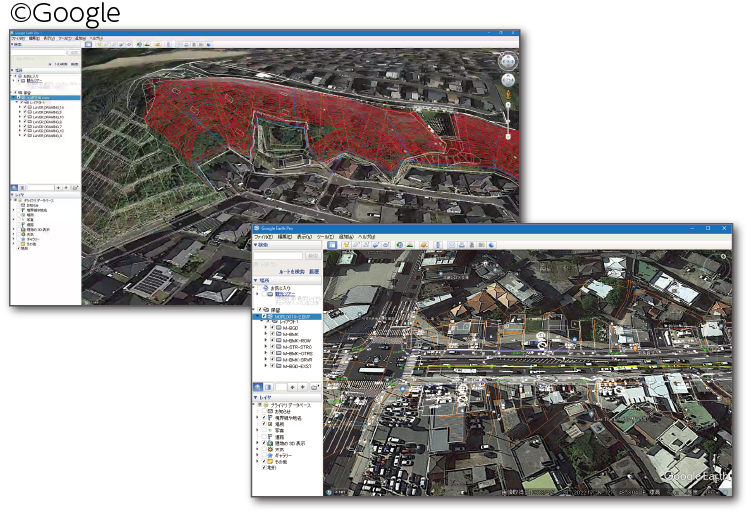Viewport: 751px width, 515px height.
Task: Uncheck M-BGD layer checkbox in front window
Action: (273, 328)
